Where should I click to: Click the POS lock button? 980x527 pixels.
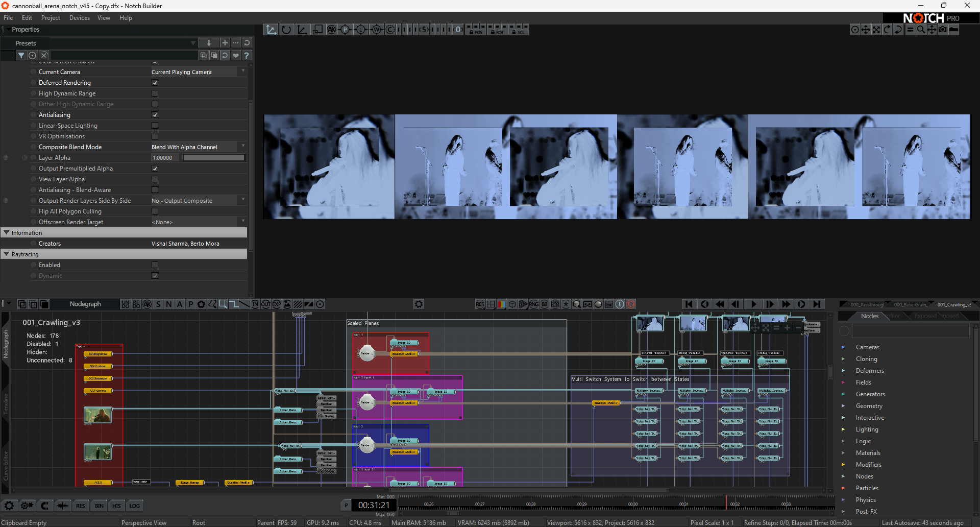(476, 30)
